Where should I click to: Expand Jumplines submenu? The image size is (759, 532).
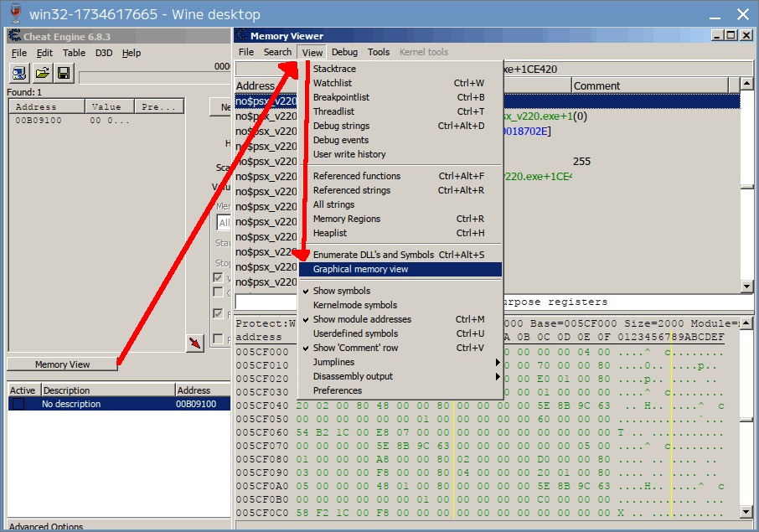click(x=400, y=362)
